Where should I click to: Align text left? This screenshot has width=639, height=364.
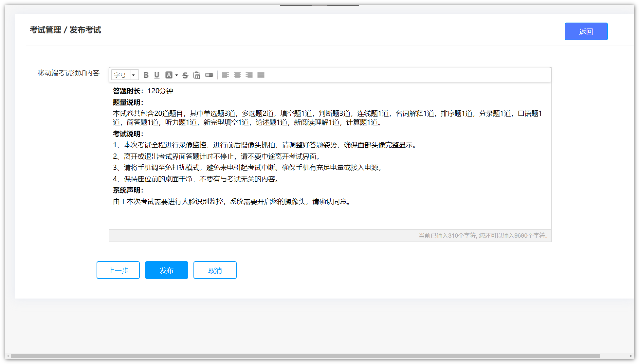pos(225,75)
